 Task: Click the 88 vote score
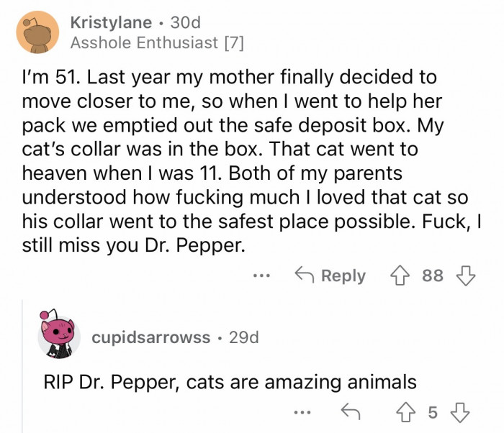pos(432,275)
